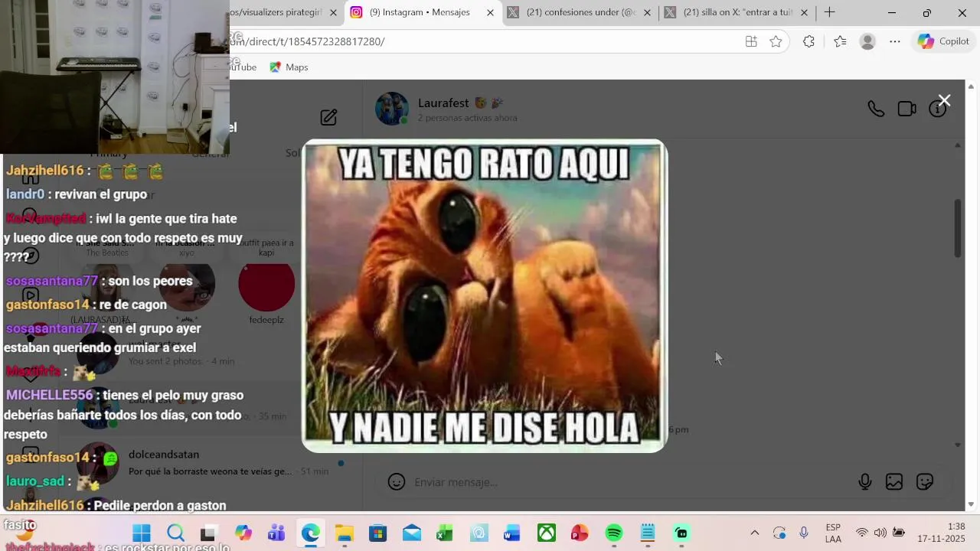Viewport: 980px width, 551px height.
Task: Open Edge settings and more menu
Action: pos(895,41)
